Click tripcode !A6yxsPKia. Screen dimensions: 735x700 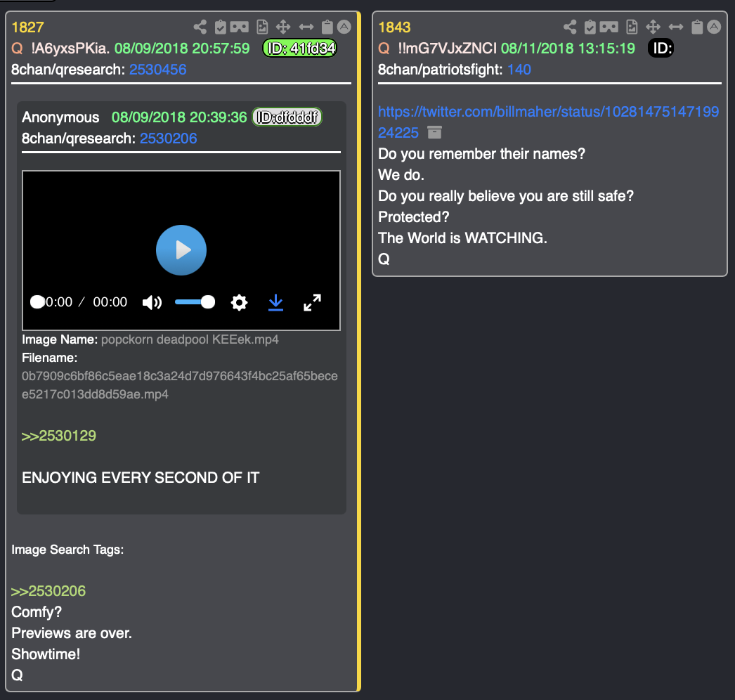[70, 48]
